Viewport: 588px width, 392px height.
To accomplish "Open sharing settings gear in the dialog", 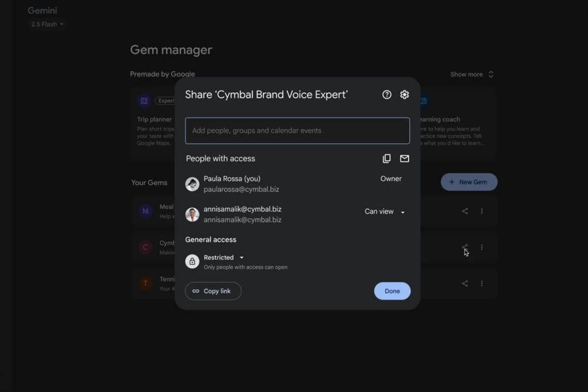I will 404,95.
